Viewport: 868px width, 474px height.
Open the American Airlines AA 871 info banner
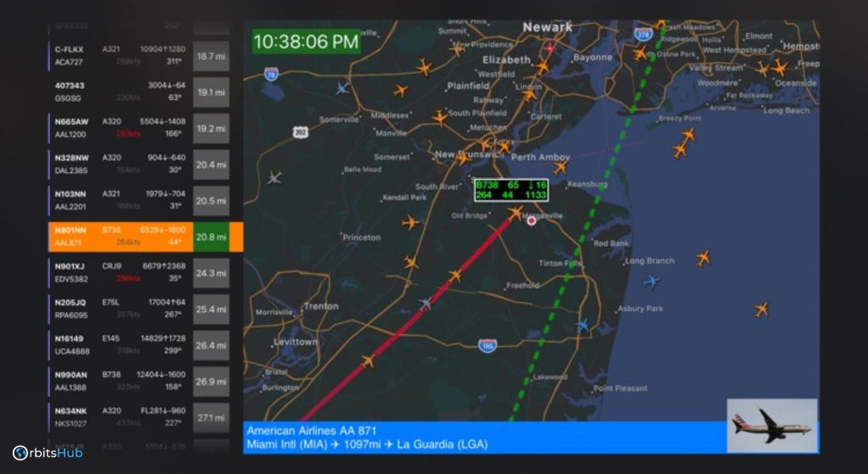[x=485, y=438]
